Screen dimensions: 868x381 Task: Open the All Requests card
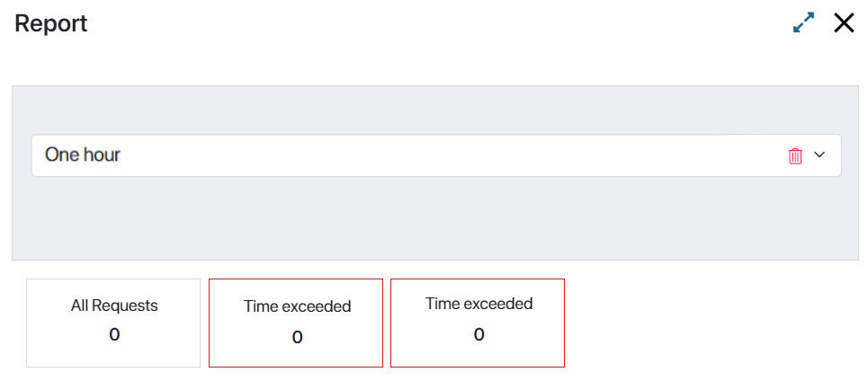pyautogui.click(x=113, y=323)
